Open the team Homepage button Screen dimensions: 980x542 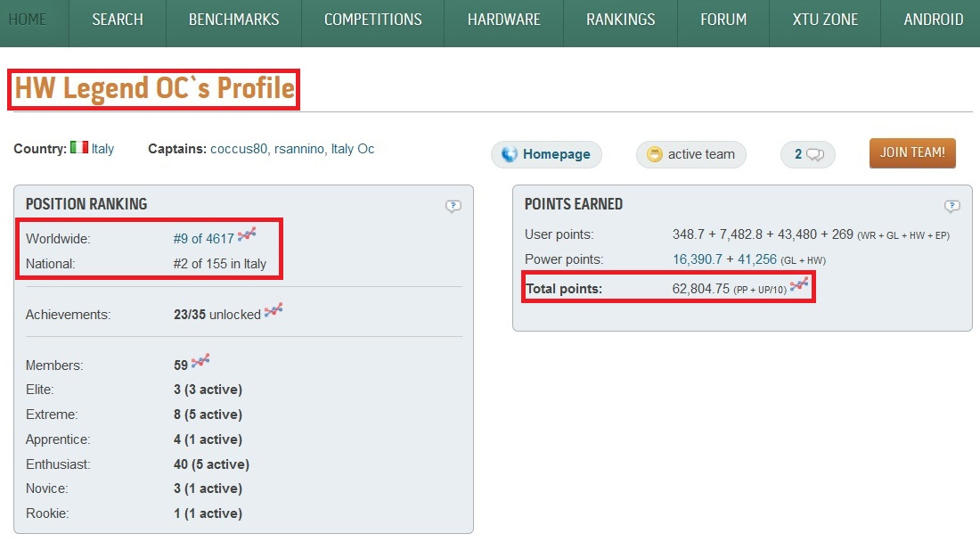click(x=546, y=154)
